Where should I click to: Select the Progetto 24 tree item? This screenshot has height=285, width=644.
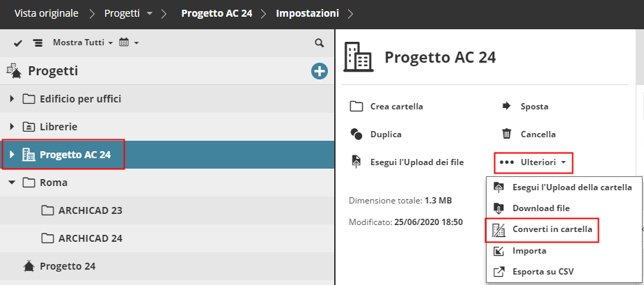(67, 265)
